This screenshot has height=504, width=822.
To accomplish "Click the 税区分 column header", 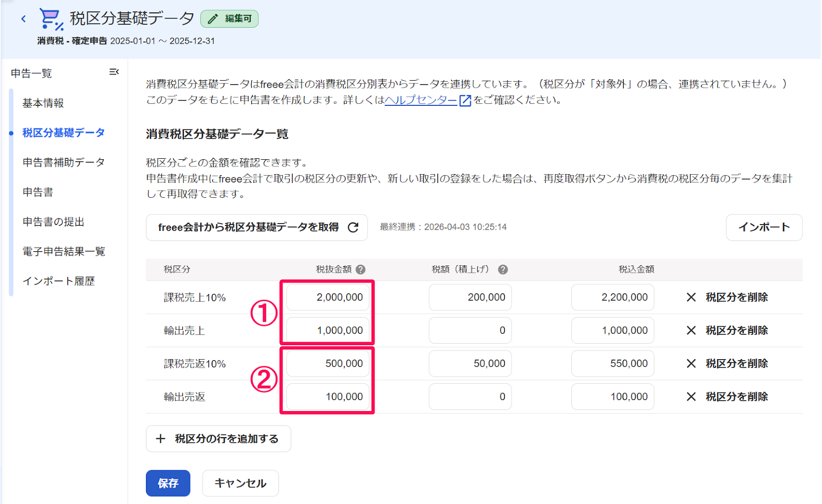I will 177,269.
